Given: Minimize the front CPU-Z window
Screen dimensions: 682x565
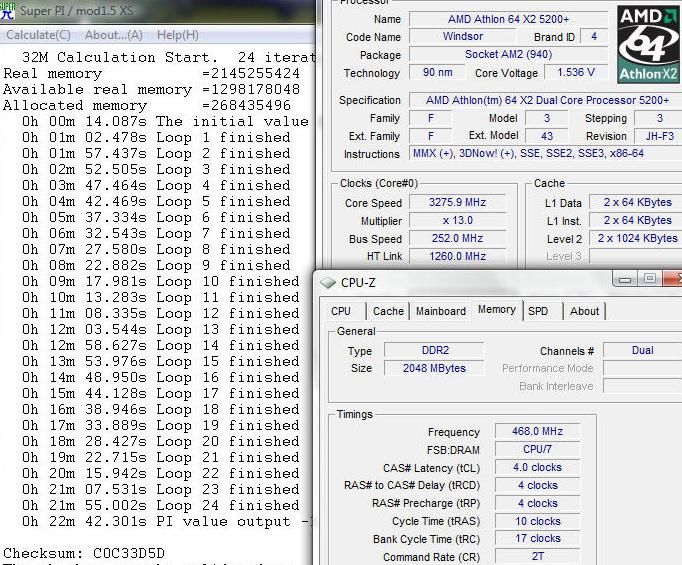Looking at the screenshot, I should pos(625,279).
